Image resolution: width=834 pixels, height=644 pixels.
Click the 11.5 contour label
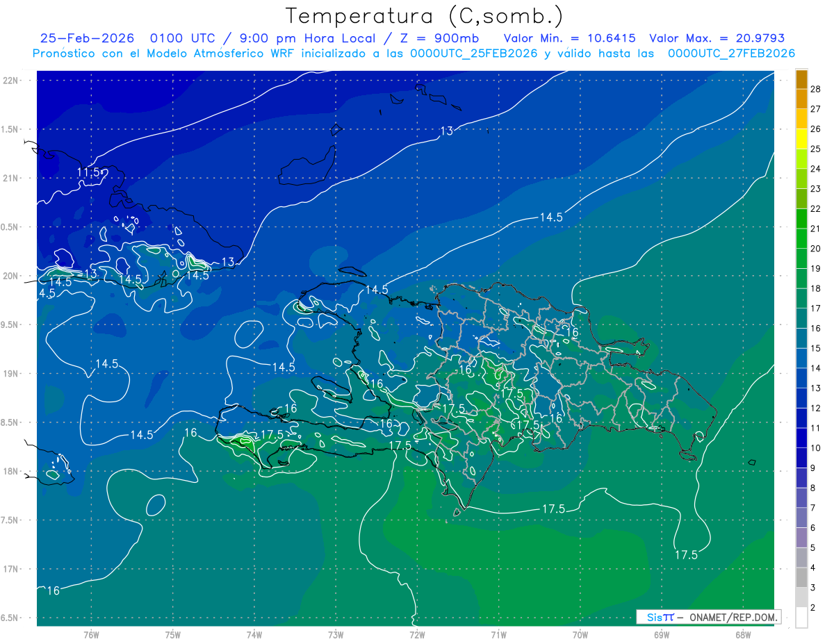(x=89, y=172)
